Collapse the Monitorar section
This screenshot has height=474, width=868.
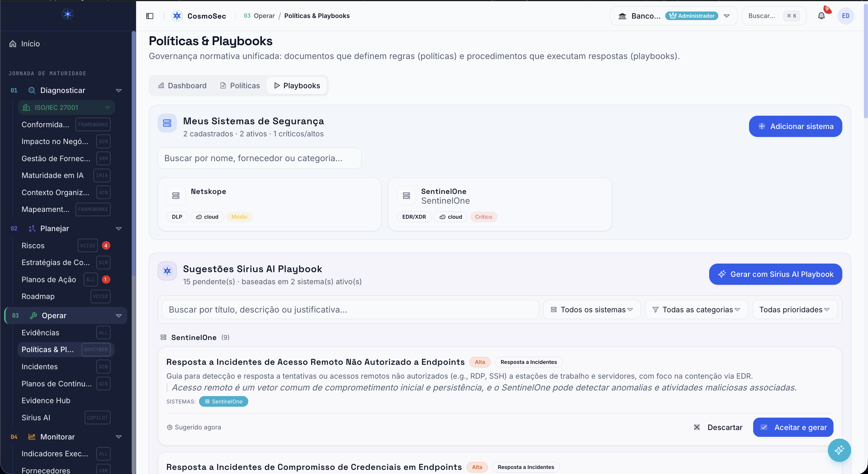(x=119, y=437)
